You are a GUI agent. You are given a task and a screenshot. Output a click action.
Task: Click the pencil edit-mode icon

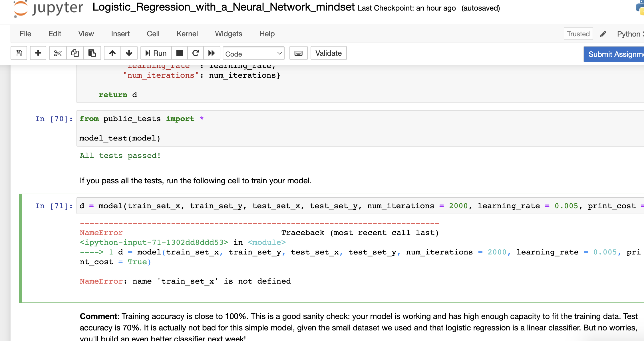[603, 34]
